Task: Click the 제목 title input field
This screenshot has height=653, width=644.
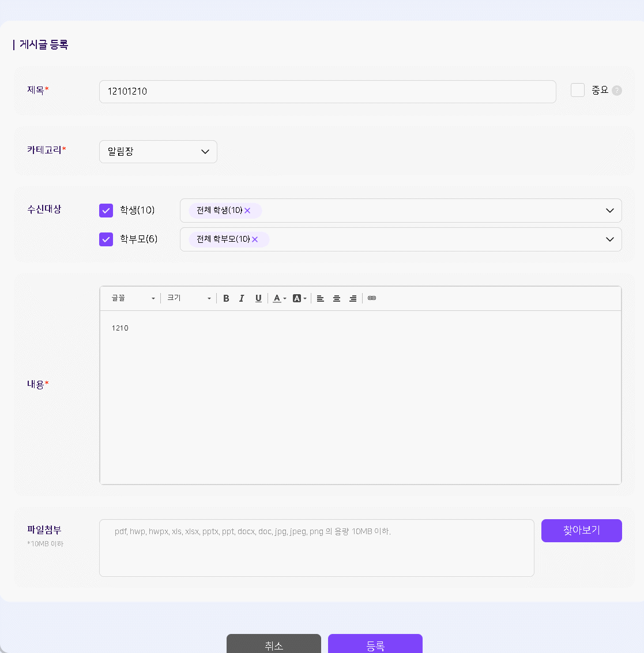Action: tap(327, 92)
